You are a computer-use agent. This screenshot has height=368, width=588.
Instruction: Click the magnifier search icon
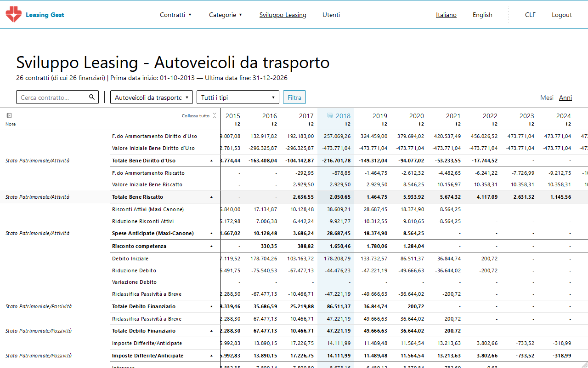pos(92,97)
